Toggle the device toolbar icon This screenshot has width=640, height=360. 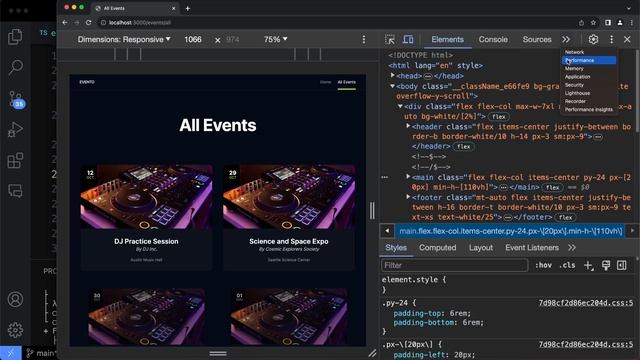408,40
